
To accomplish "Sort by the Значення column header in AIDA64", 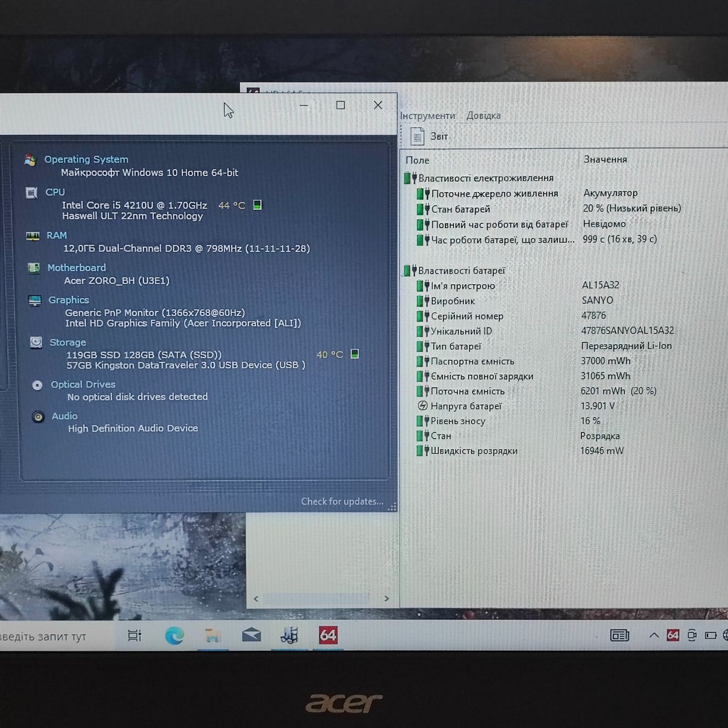I will click(605, 159).
